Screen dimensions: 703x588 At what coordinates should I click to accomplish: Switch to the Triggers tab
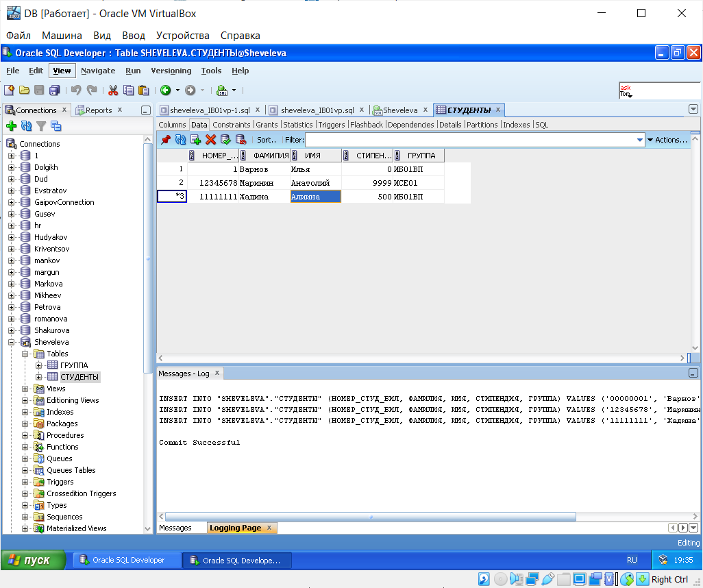(332, 125)
